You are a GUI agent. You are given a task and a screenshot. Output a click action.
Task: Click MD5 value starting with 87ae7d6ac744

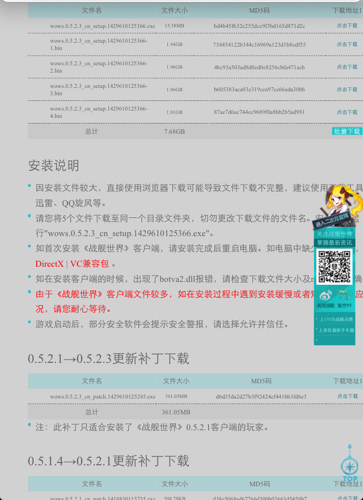259,112
